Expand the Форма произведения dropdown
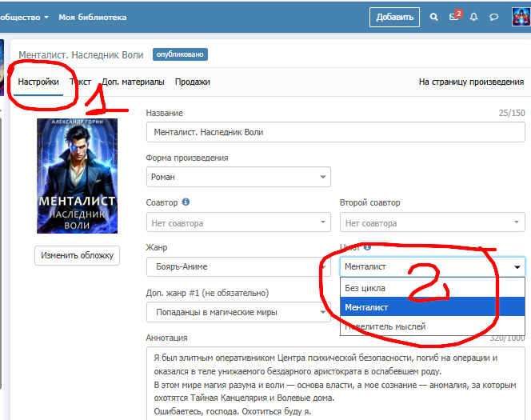Screen dimensions: 531x420 point(238,177)
